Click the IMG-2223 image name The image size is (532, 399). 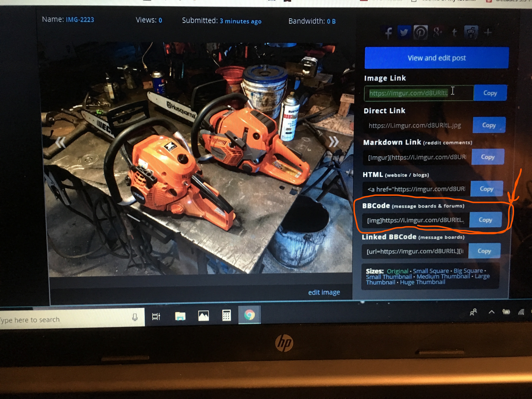click(80, 20)
